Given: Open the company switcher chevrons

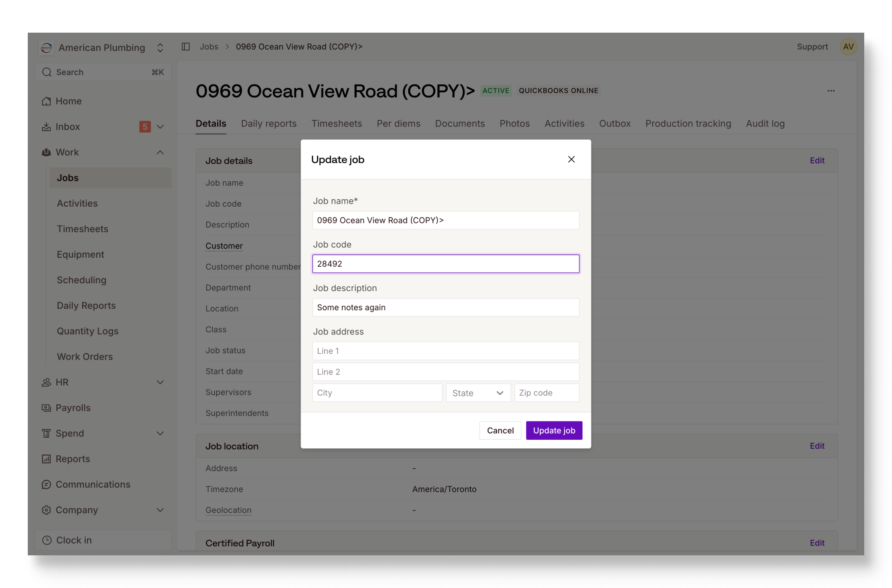Looking at the screenshot, I should click(x=160, y=48).
